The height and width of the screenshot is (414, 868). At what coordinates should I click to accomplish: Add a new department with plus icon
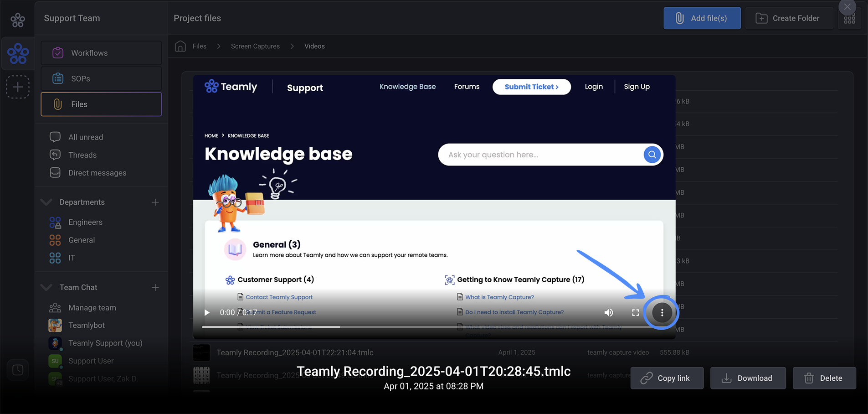point(155,202)
